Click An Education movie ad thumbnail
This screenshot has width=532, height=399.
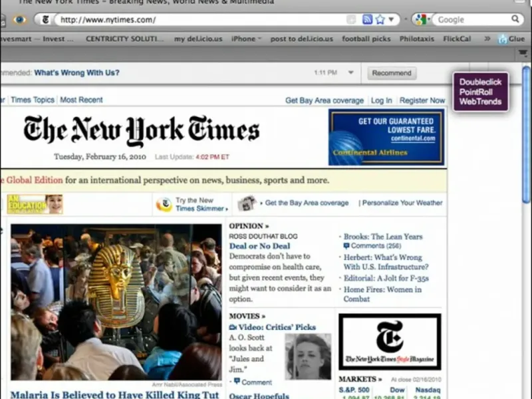[35, 204]
